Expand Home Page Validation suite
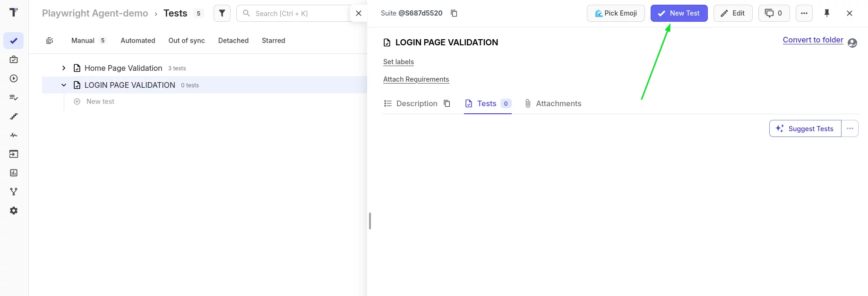 tap(64, 68)
